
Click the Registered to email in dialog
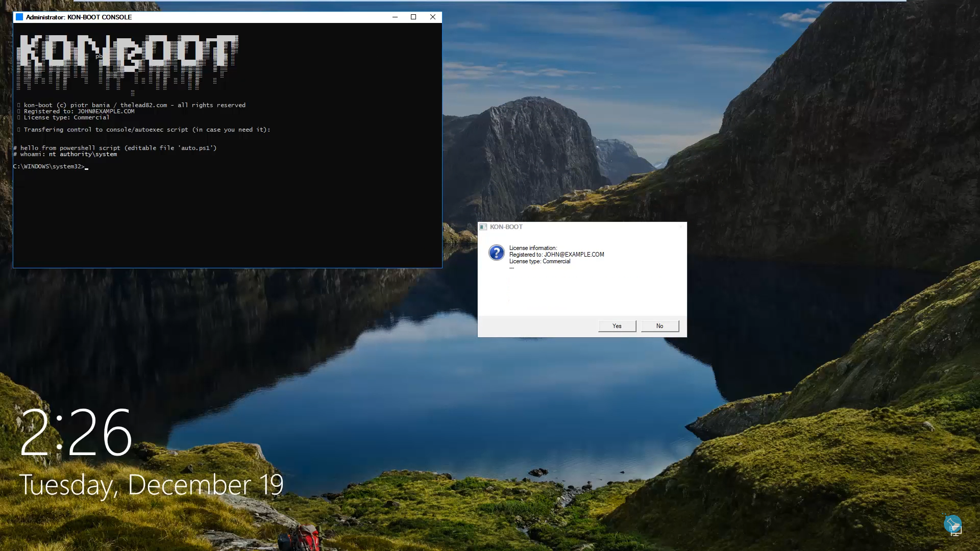(x=574, y=255)
